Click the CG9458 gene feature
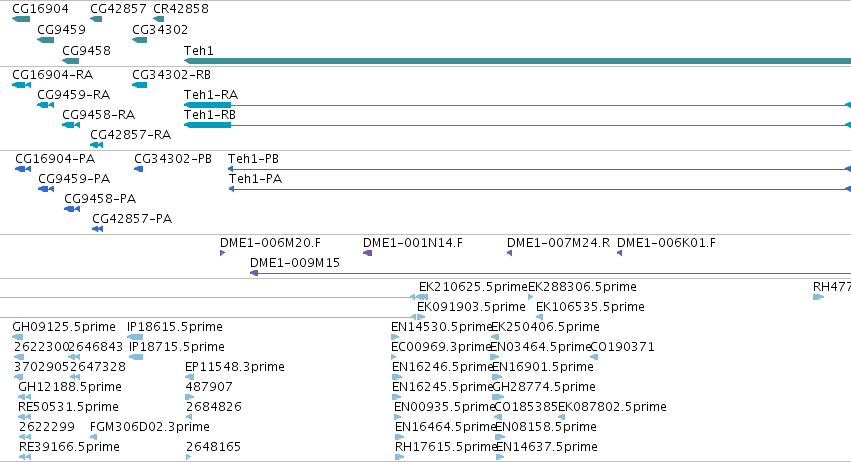Image resolution: width=851 pixels, height=462 pixels. click(x=71, y=61)
